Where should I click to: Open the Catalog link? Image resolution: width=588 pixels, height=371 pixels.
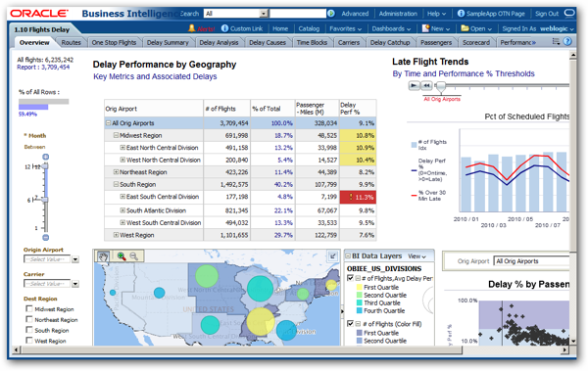tap(309, 28)
